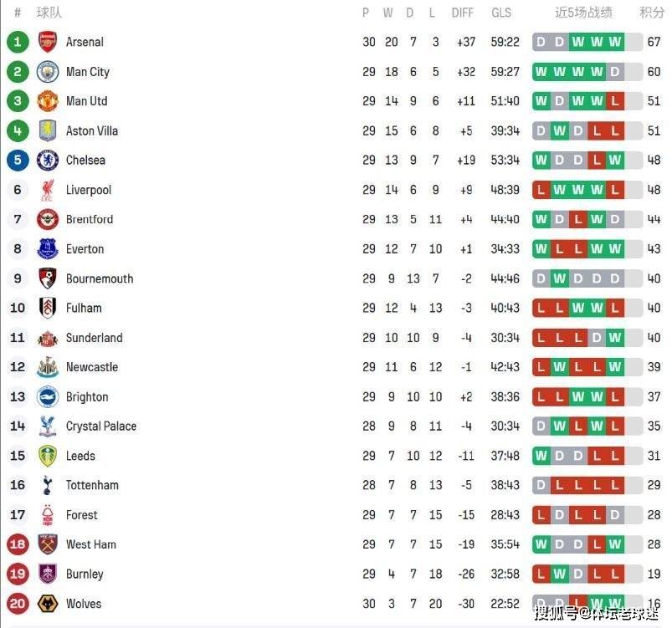This screenshot has height=628, width=672.
Task: Select the Chelsea club badge icon
Action: [48, 160]
